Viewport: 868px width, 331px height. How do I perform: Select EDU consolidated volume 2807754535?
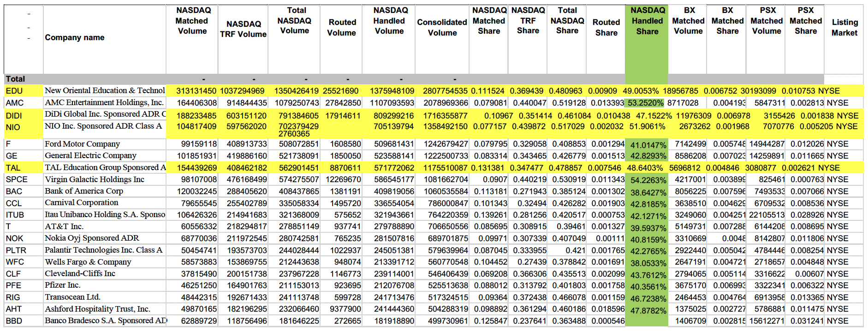pos(445,91)
